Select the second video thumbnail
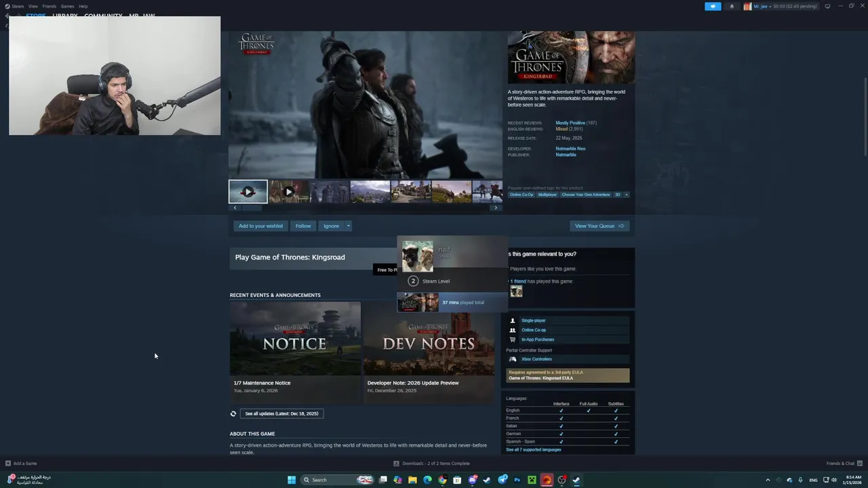 point(289,192)
